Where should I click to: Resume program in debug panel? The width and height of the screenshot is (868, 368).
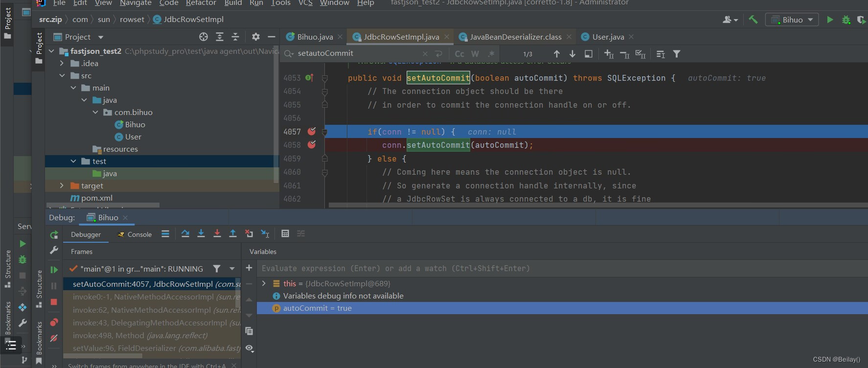[54, 270]
